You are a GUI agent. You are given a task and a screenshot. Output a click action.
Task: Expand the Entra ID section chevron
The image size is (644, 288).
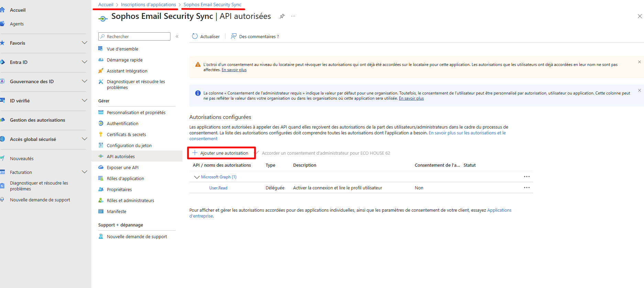coord(85,62)
